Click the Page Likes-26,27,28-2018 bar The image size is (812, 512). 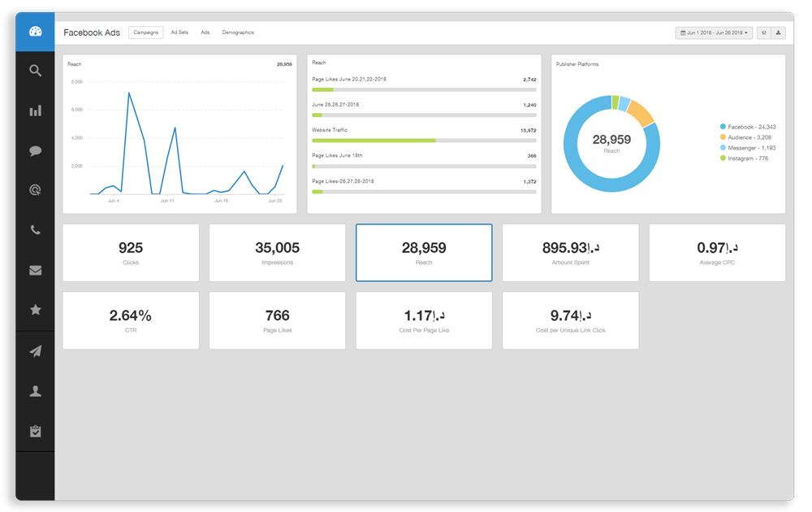coord(424,192)
